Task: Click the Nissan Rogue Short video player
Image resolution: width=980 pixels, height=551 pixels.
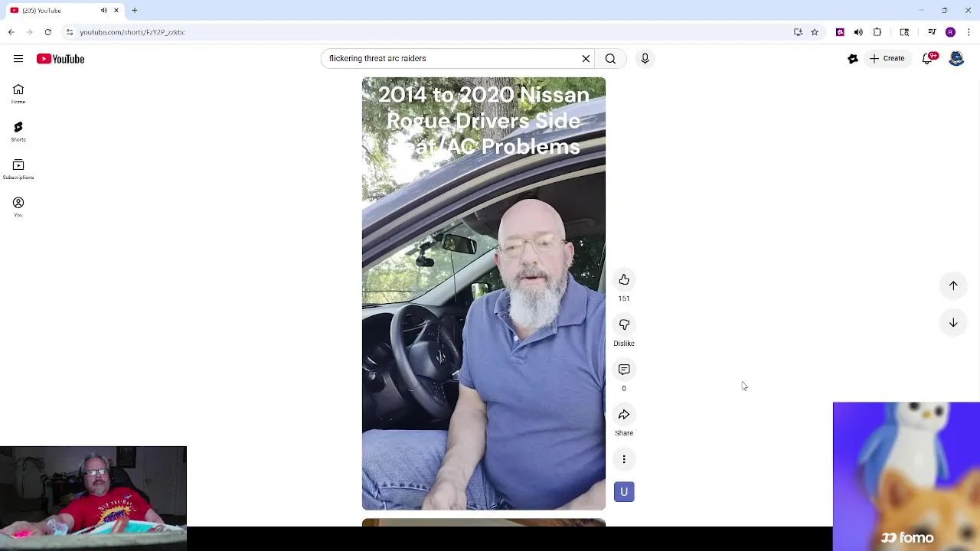Action: click(484, 294)
